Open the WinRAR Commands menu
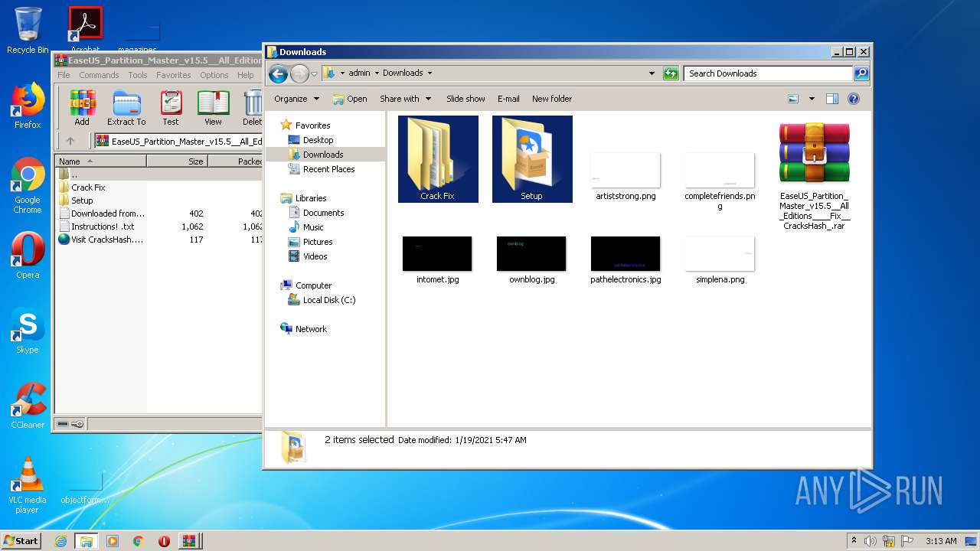The image size is (980, 551). tap(99, 75)
